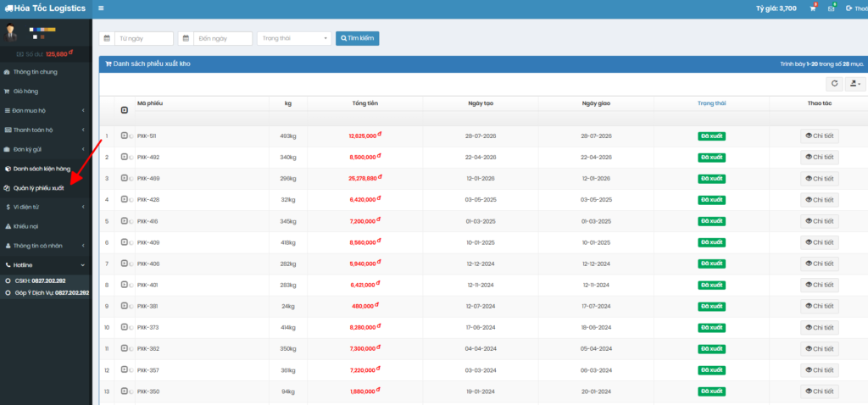Open the Trạng thái status dropdown
The width and height of the screenshot is (868, 405).
tap(294, 38)
